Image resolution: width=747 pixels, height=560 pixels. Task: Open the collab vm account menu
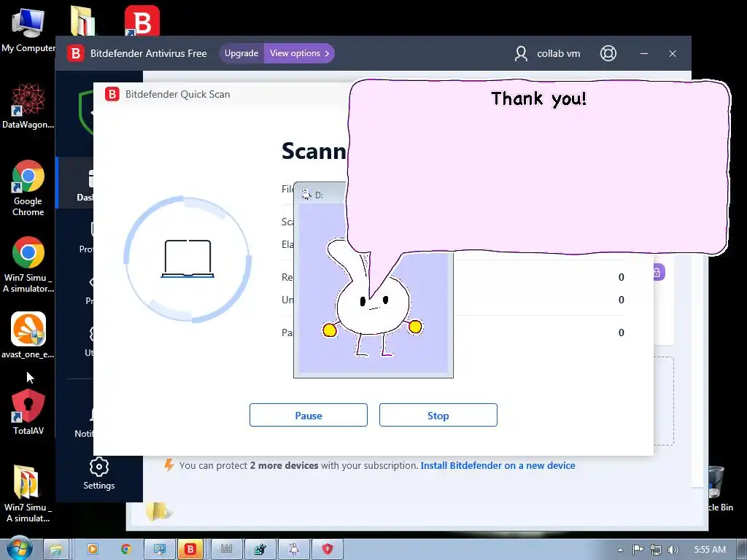[547, 53]
